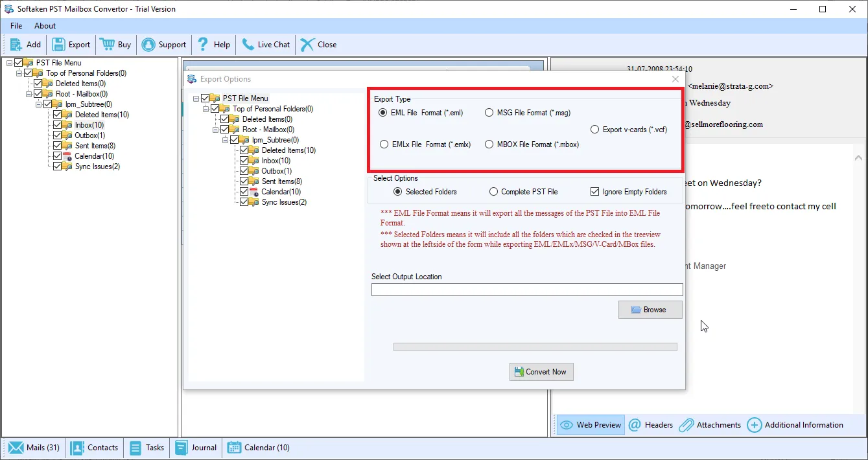Collapse Ipm_Subtree(0) node in main window tree
The width and height of the screenshot is (868, 460).
point(38,104)
